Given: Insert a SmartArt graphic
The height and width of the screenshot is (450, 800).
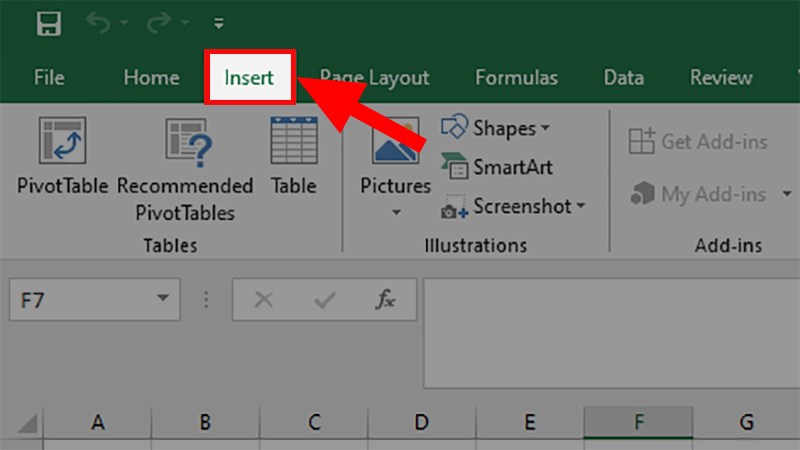Looking at the screenshot, I should coord(497,167).
